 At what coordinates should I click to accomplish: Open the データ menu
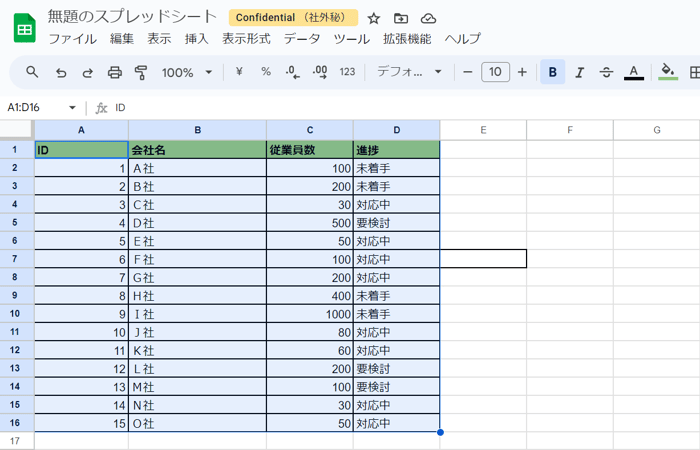click(302, 39)
